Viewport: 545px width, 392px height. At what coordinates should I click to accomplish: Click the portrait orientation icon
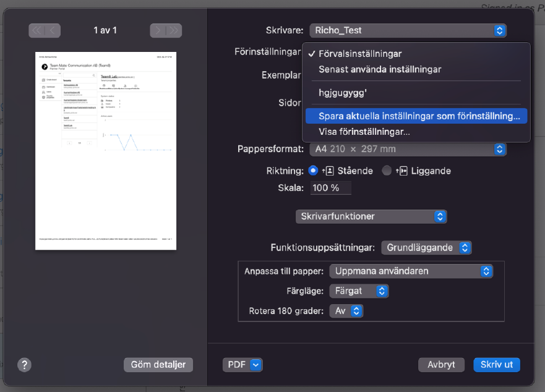point(328,171)
